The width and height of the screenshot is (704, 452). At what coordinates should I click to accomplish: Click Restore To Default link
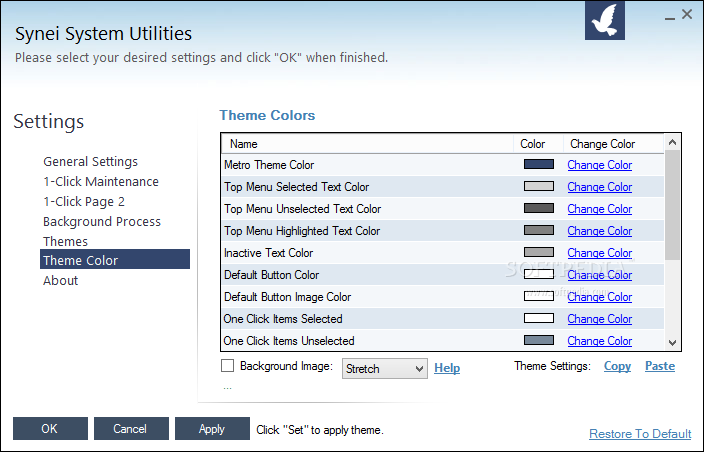pyautogui.click(x=640, y=434)
